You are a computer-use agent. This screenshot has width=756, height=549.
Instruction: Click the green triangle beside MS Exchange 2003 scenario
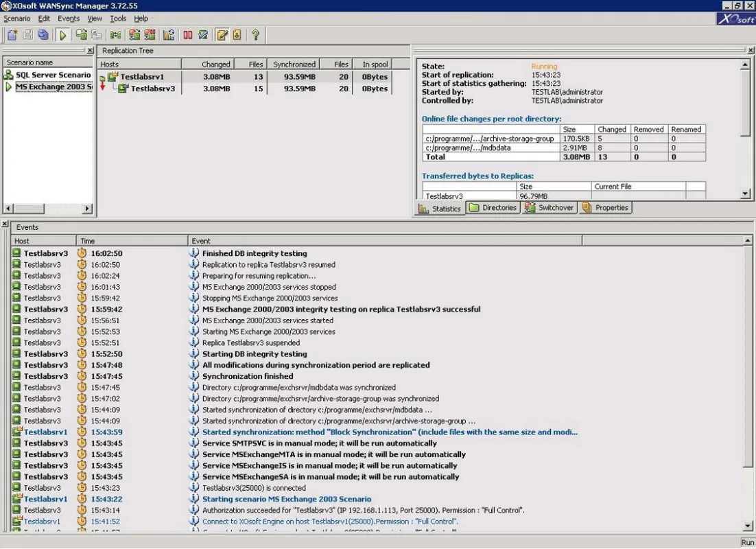pos(8,87)
